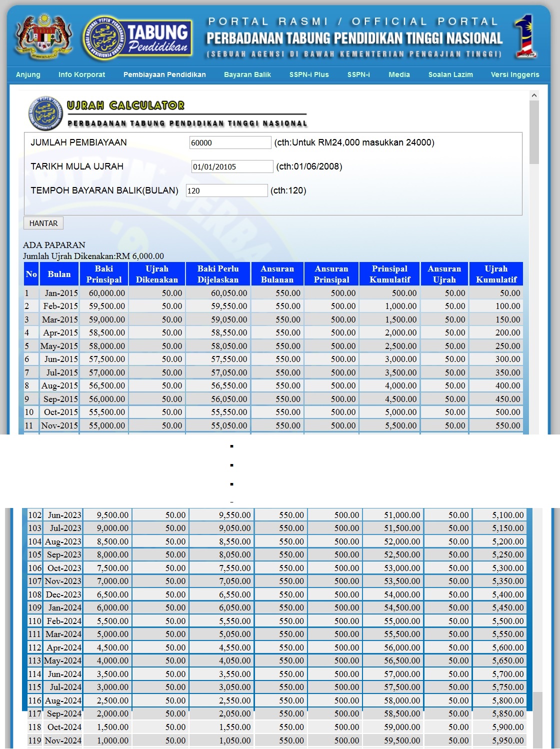Open the SSPN-i menu item
Viewport: 560px width, 749px height.
[x=358, y=74]
